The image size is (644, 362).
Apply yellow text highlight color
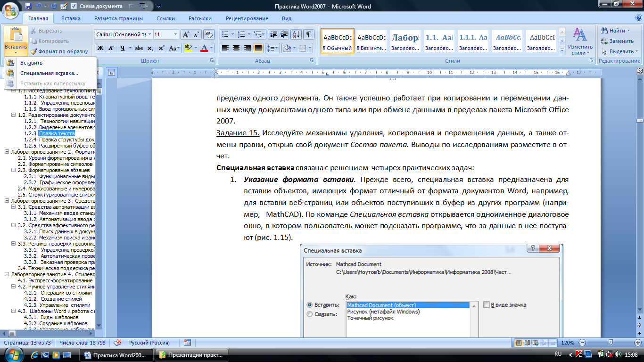(188, 48)
